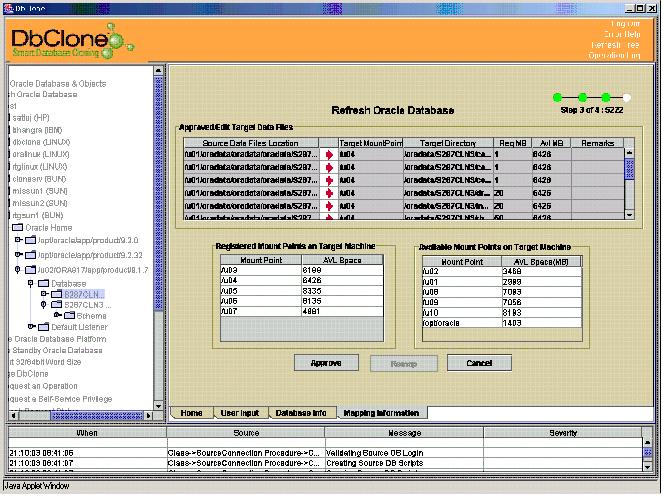The width and height of the screenshot is (663, 496).
Task: Expand the /opt/oracle/app/product/9.2.32 node handle
Action: click(x=18, y=255)
